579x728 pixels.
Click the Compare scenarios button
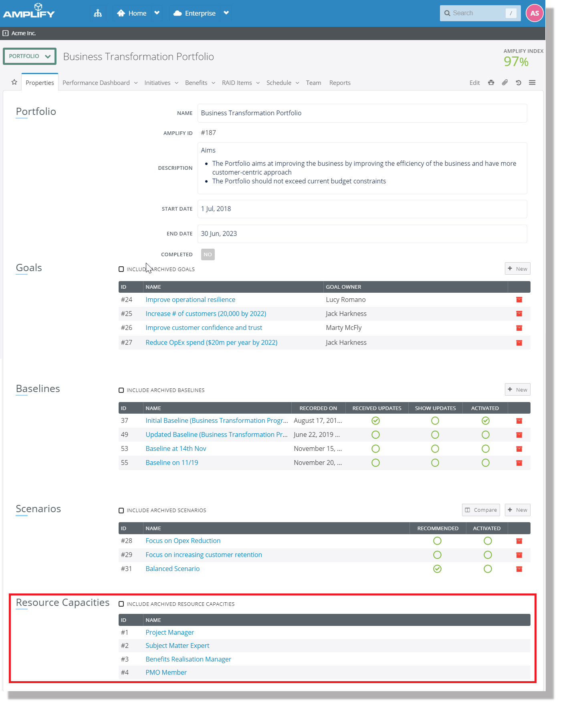(481, 510)
